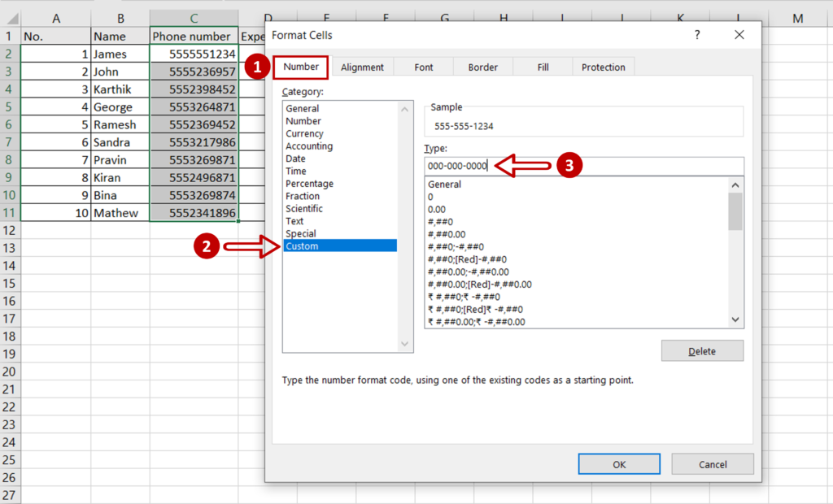
Task: Select the Number tab
Action: click(300, 67)
